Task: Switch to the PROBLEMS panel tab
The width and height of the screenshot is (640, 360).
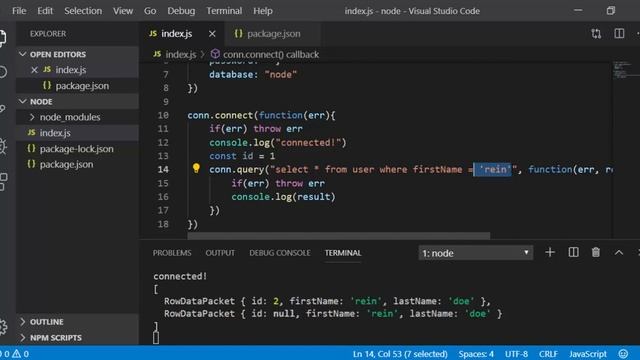Action: click(172, 253)
